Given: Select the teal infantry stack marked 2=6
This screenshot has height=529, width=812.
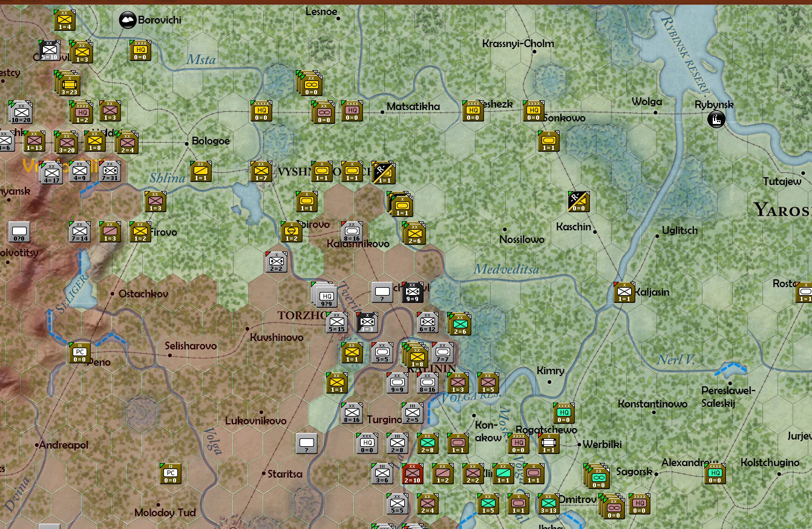Looking at the screenshot, I should (x=459, y=324).
